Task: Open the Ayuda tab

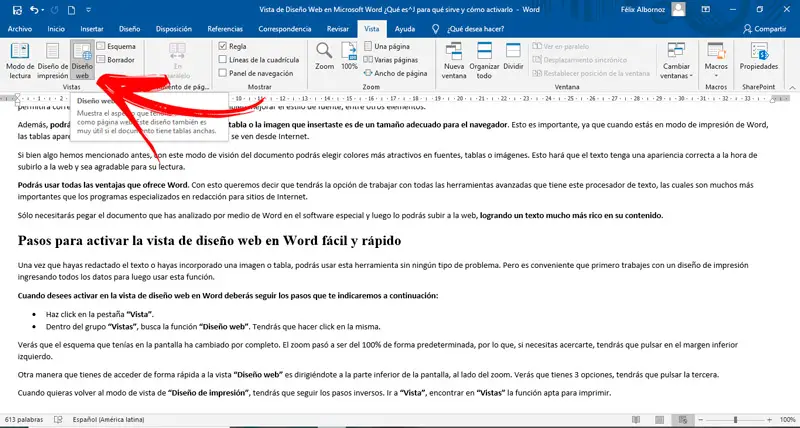Action: click(405, 29)
